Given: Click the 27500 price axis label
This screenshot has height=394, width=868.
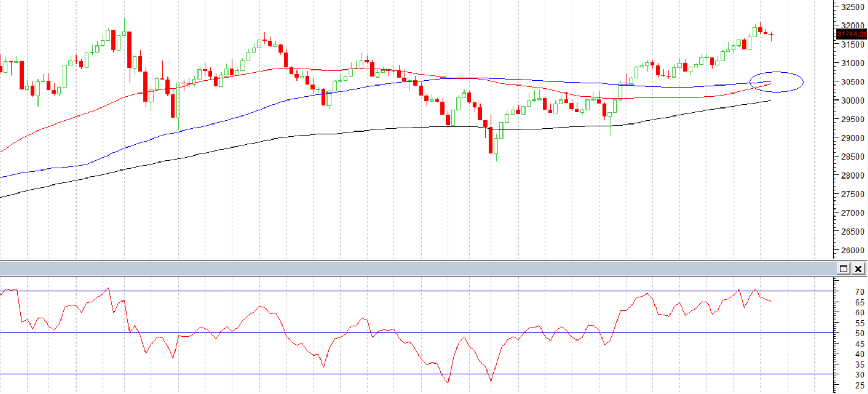Looking at the screenshot, I should tap(852, 194).
